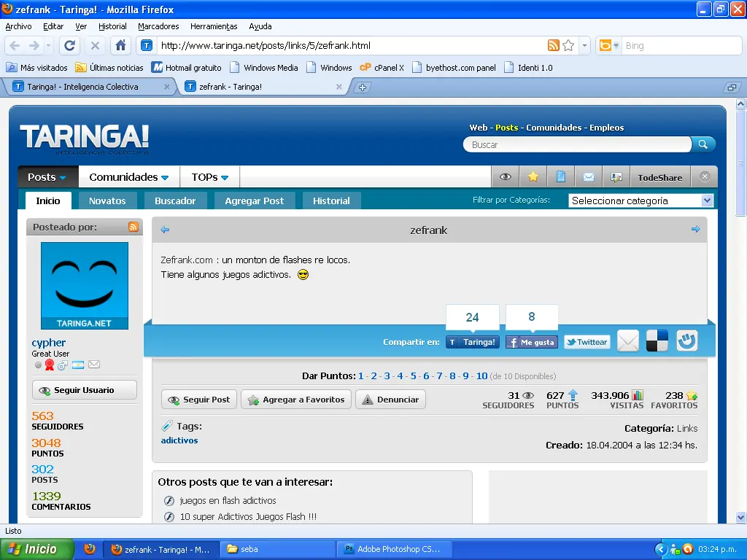
Task: Give 10 points to the post
Action: click(x=481, y=376)
